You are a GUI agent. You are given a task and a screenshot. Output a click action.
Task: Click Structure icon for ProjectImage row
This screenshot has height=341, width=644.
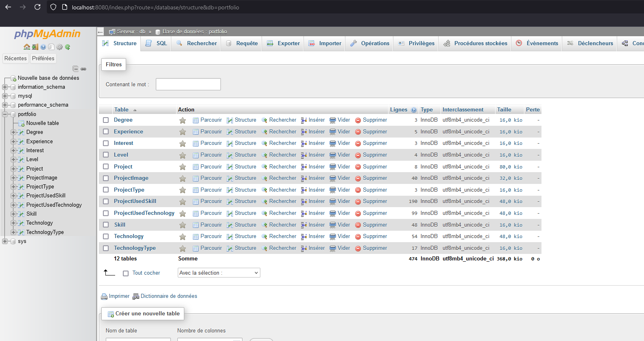(230, 178)
